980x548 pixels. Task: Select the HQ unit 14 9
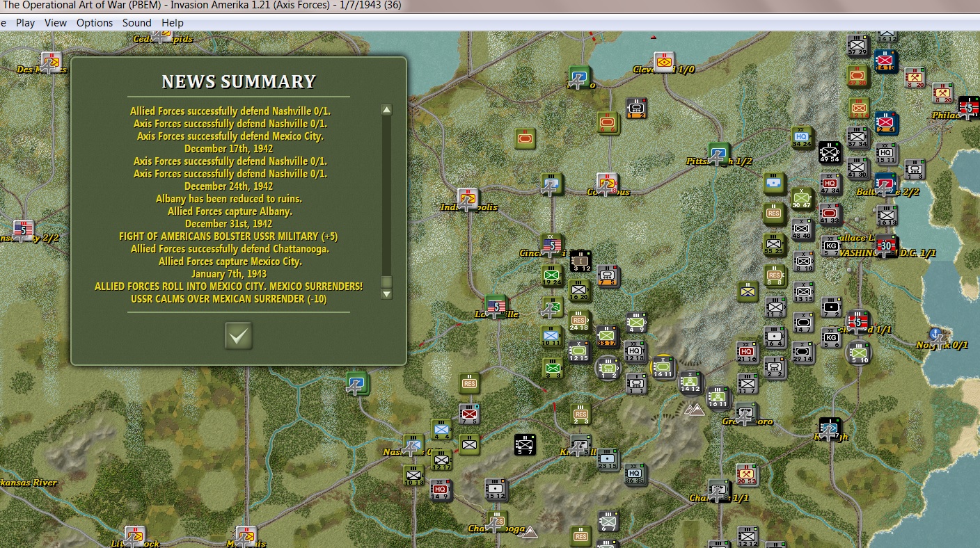(441, 490)
